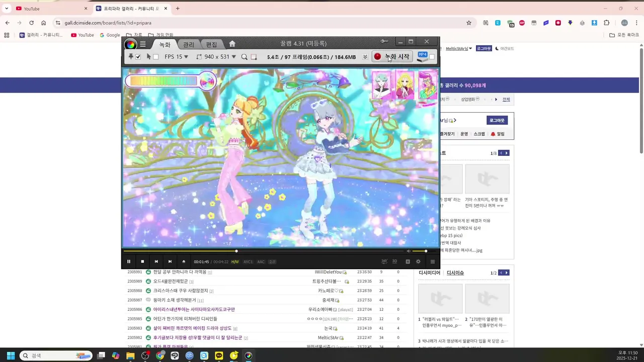This screenshot has width=644, height=362.
Task: Open the Windows Start button
Action: 10,355
